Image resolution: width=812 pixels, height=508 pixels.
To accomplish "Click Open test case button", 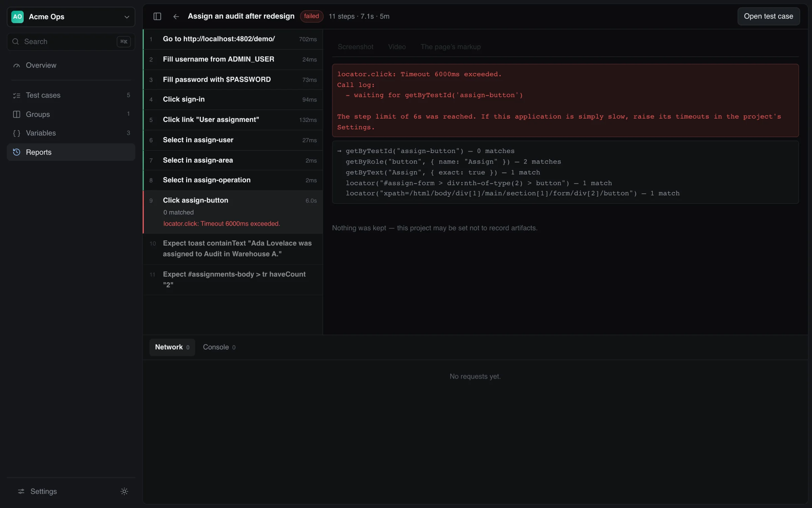I will coord(768,16).
